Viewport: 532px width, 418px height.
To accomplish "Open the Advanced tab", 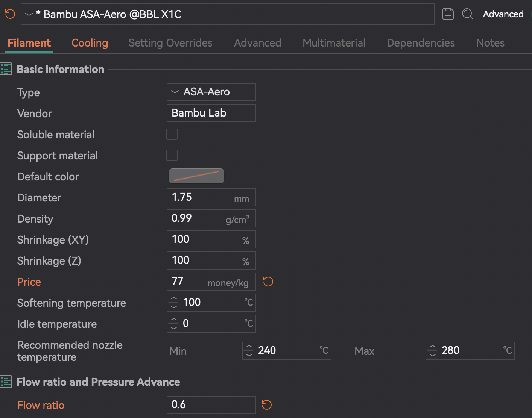I will point(258,43).
